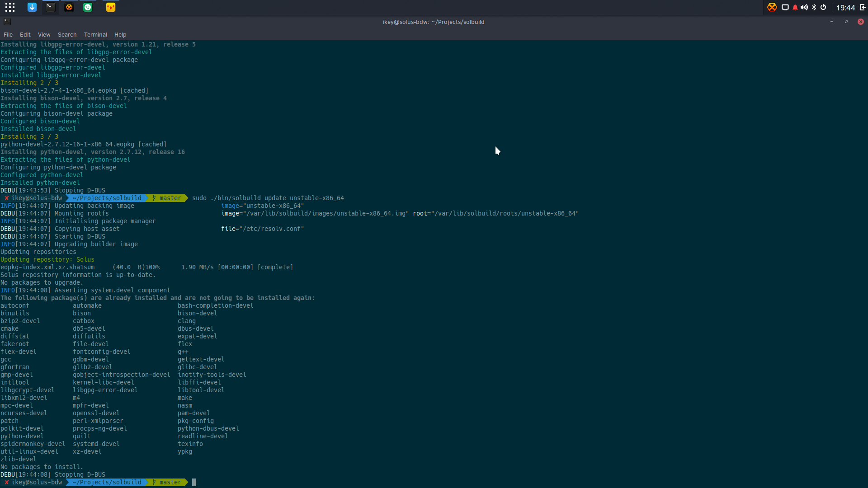
Task: Click the window title ikey@solus-bdw
Action: [434, 22]
